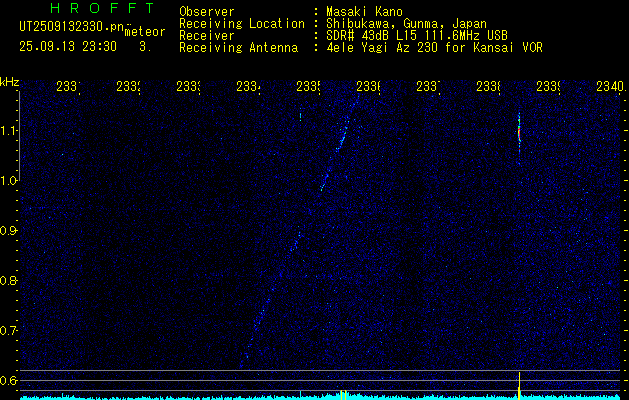Screen dimensions: 629x400
Task: Click the 2336 time axis marker
Action: pos(368,87)
